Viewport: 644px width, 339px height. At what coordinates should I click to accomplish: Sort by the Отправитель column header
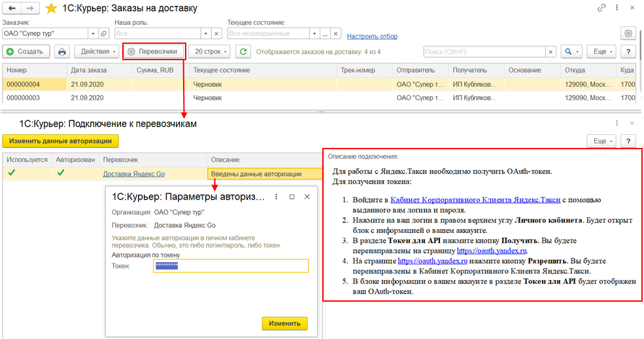click(420, 70)
